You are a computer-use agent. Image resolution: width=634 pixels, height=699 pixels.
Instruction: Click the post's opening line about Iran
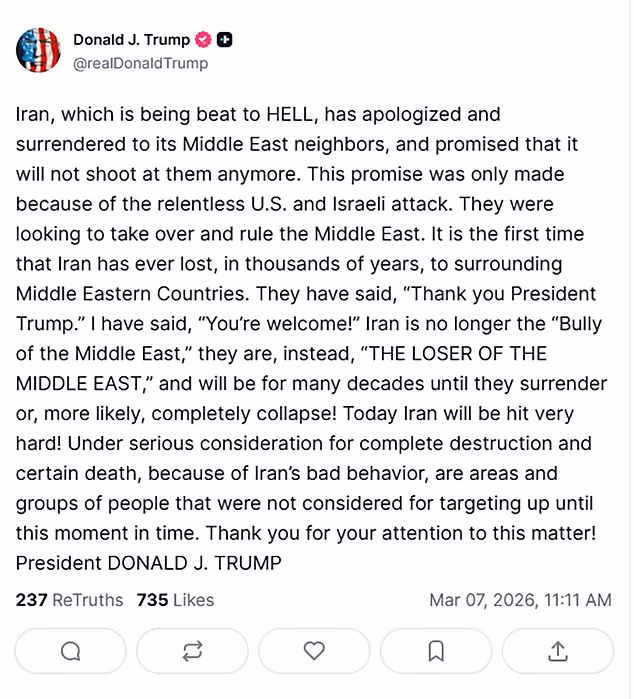(x=257, y=115)
